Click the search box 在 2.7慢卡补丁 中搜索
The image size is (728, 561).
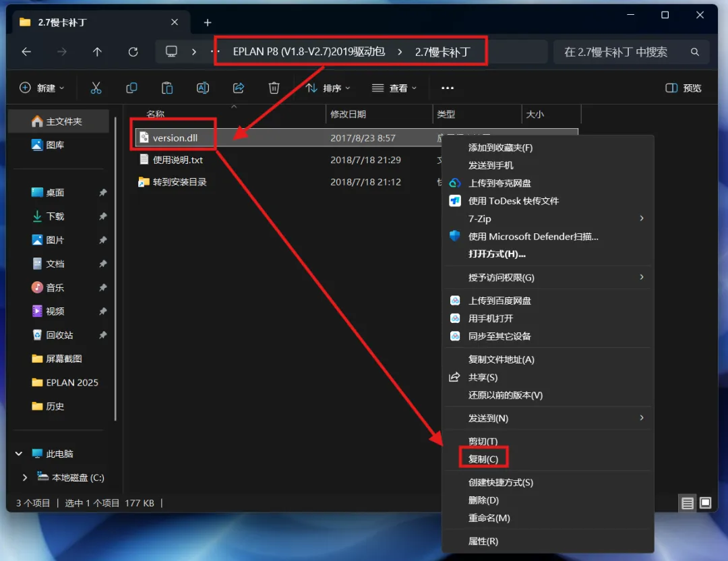tap(632, 52)
